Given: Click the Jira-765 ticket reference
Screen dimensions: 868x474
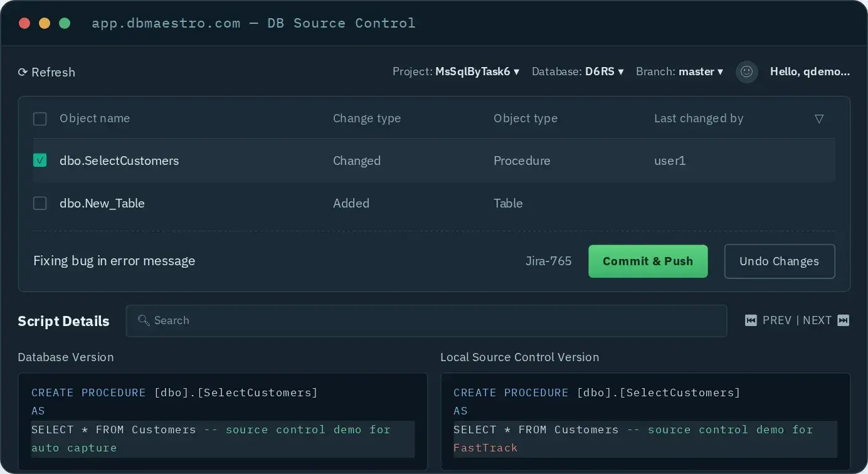Looking at the screenshot, I should pyautogui.click(x=549, y=261).
